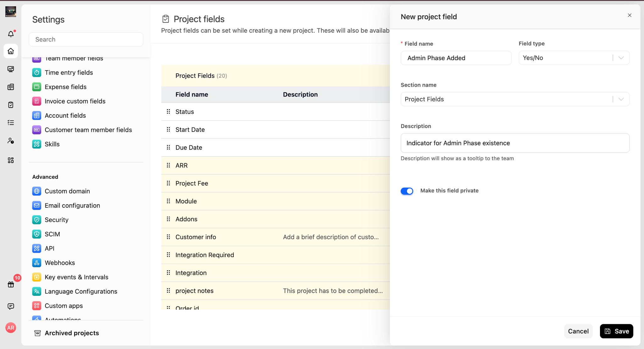This screenshot has height=349, width=644.
Task: Click the AR user avatar
Action: click(x=11, y=328)
